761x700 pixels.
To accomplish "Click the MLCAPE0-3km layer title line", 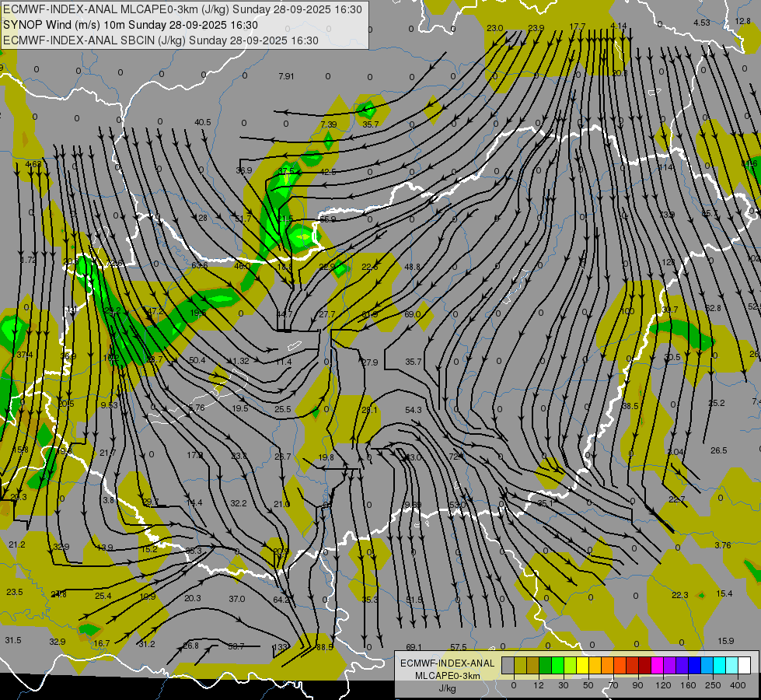I will (183, 9).
